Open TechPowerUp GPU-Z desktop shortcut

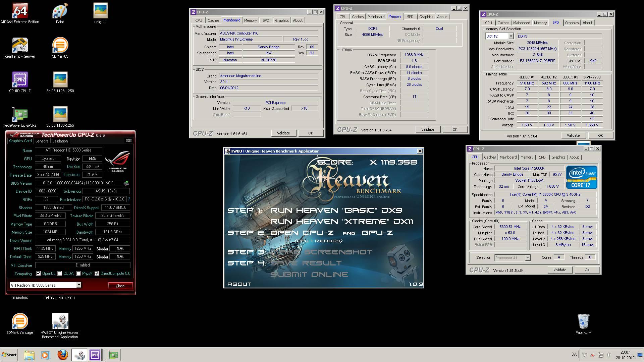click(x=20, y=117)
